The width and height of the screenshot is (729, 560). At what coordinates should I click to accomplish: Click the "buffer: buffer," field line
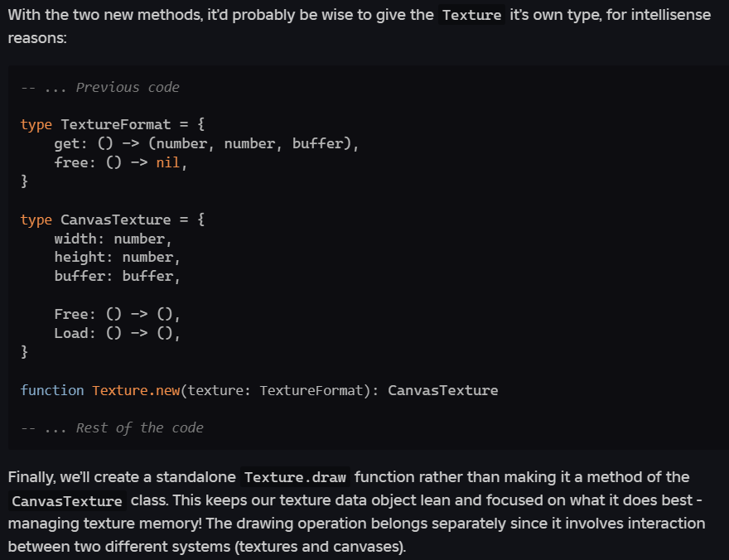pyautogui.click(x=117, y=276)
